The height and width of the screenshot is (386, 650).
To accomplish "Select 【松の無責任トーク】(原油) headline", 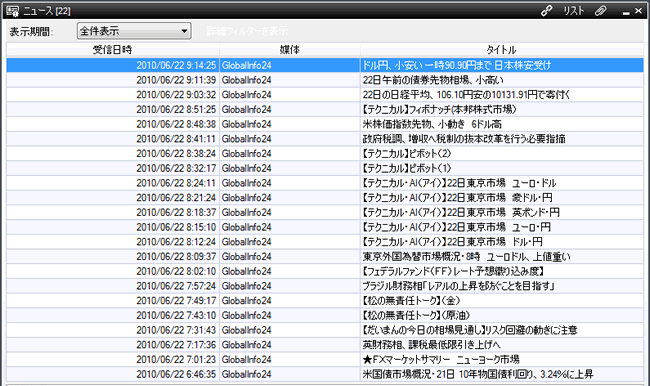I will coord(416,316).
